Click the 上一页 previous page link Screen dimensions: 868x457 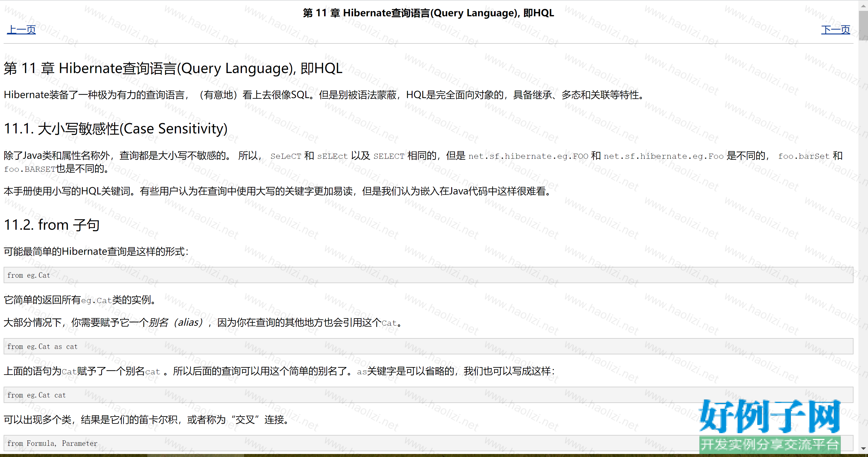21,30
